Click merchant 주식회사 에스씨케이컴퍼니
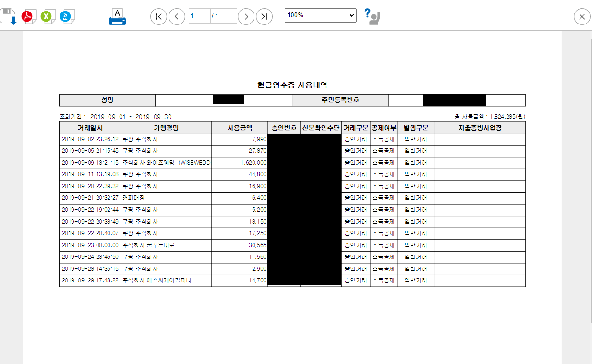592x364 pixels. point(157,280)
